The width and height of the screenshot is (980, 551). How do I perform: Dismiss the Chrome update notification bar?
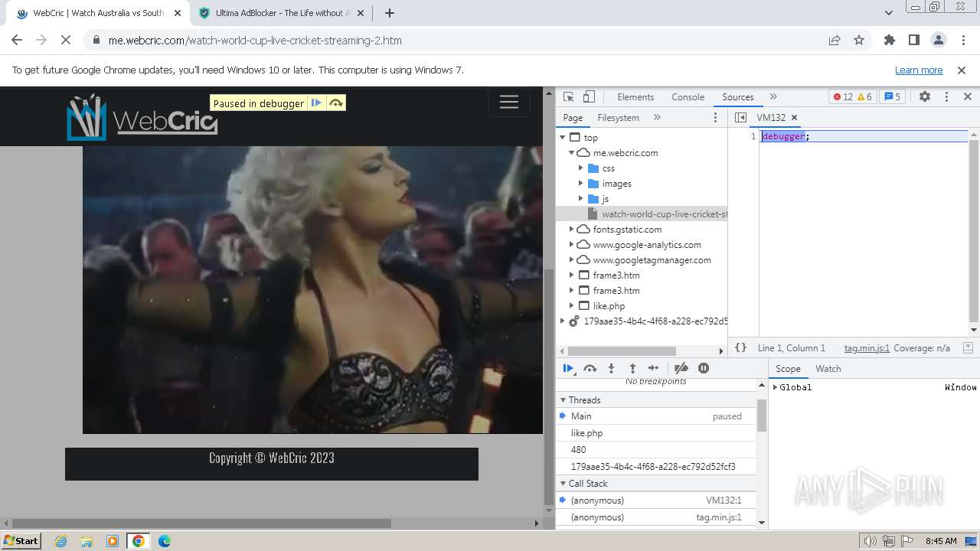(x=962, y=70)
